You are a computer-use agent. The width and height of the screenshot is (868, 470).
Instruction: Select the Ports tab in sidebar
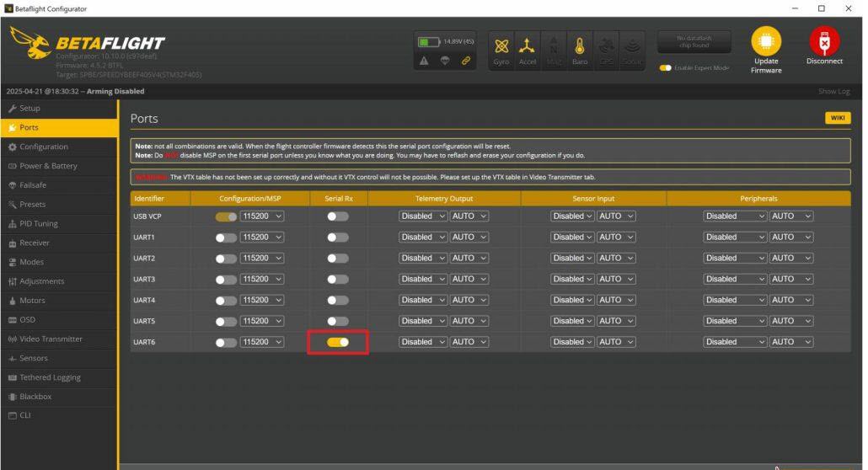tap(59, 127)
